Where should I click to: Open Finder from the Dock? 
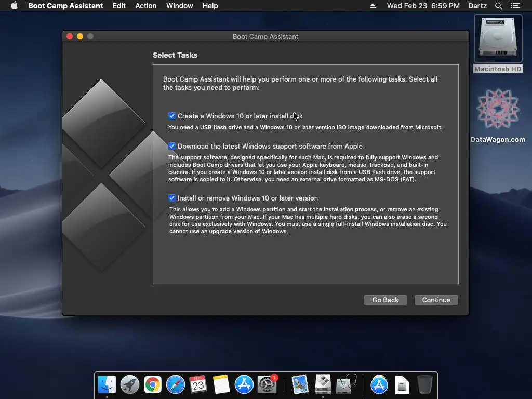107,384
